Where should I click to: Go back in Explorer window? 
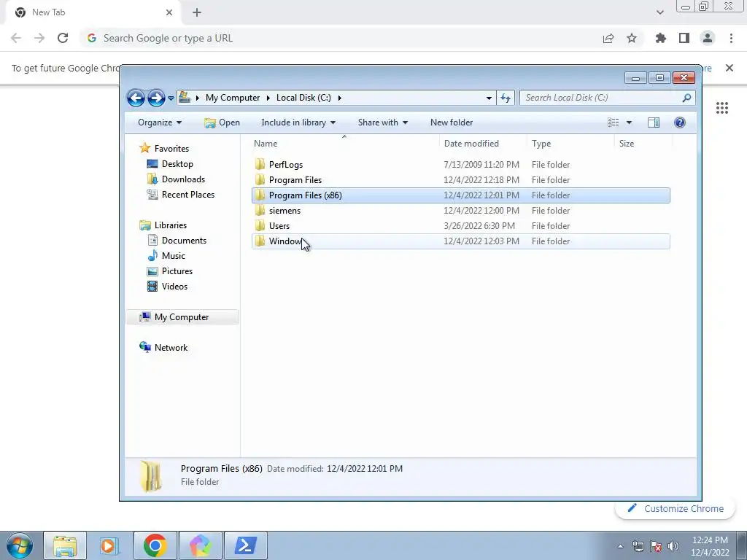[x=136, y=98]
